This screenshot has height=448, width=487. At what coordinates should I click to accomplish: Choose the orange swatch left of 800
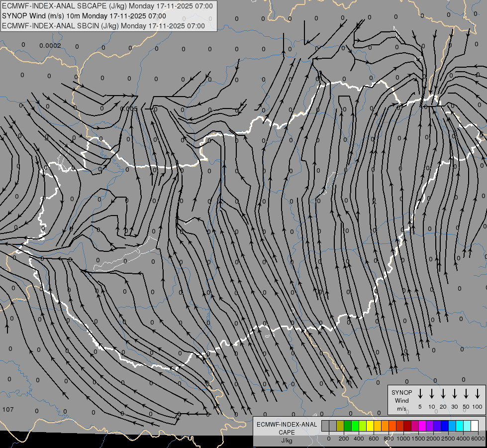pos(385,426)
